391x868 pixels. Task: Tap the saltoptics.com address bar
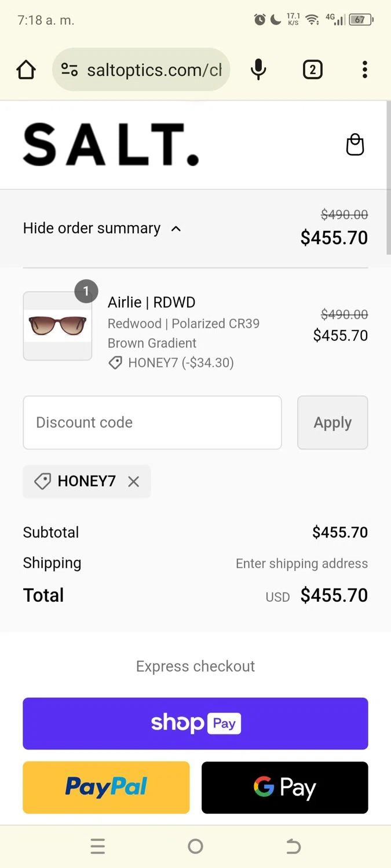[x=154, y=70]
